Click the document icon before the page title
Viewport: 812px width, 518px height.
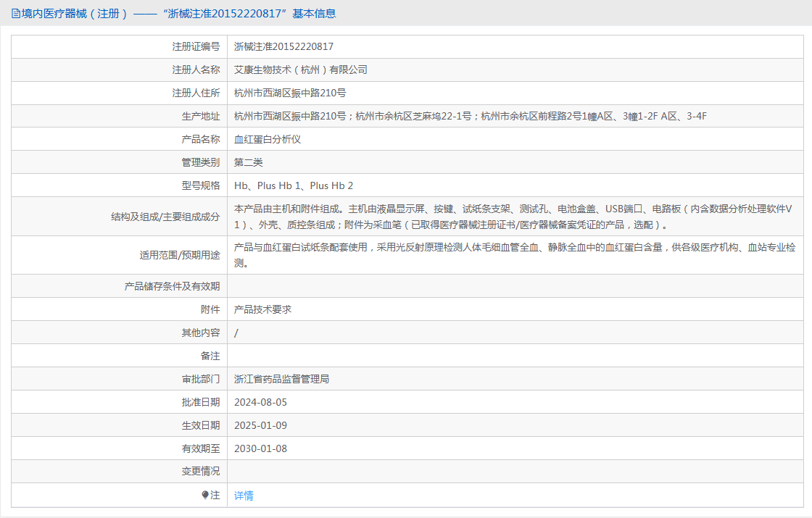tap(15, 14)
